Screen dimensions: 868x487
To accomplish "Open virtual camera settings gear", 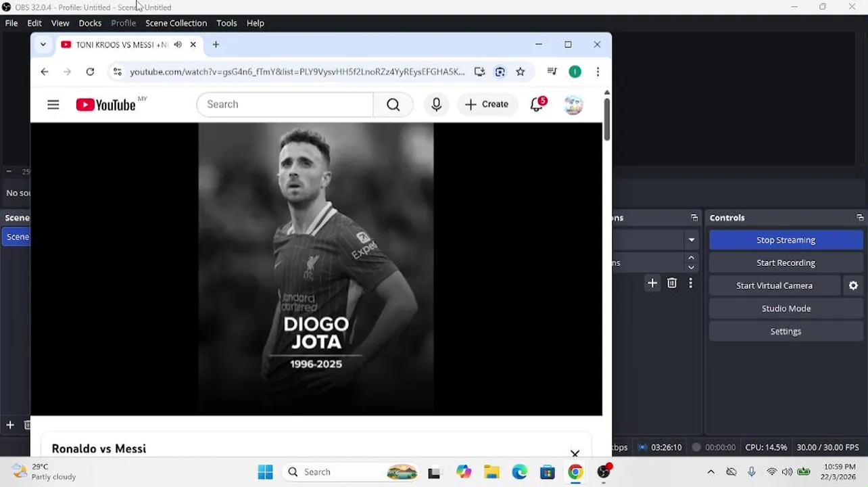I will click(x=853, y=285).
